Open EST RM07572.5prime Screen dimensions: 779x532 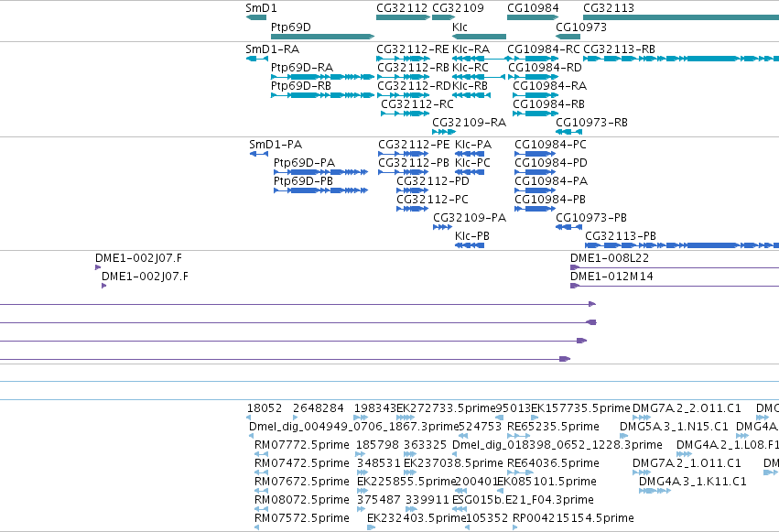(257, 527)
